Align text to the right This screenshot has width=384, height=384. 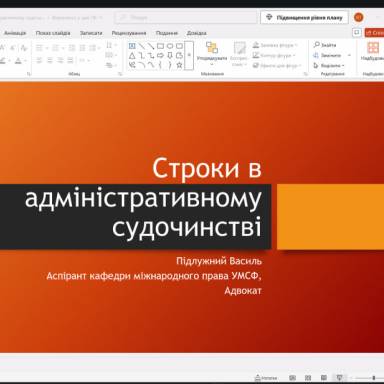click(x=60, y=60)
